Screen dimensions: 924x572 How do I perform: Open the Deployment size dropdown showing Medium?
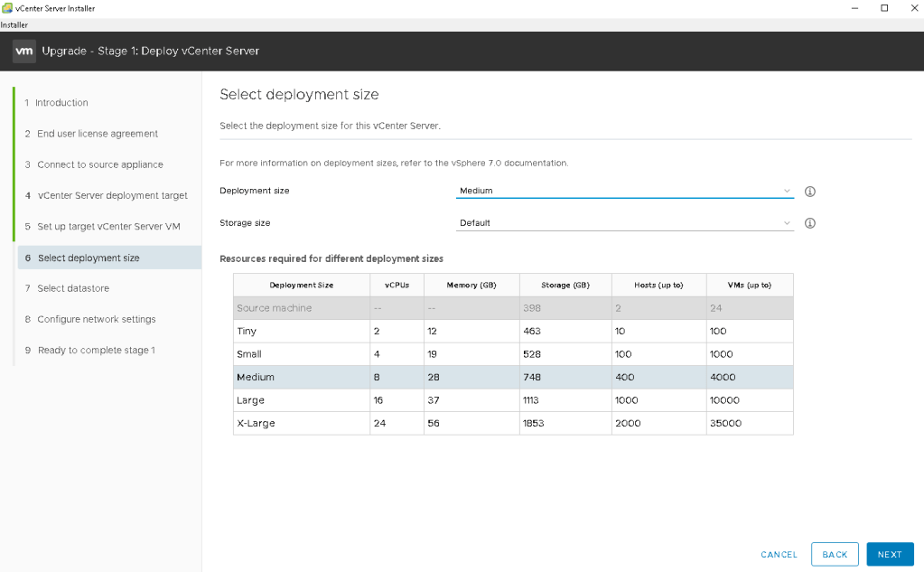(624, 192)
